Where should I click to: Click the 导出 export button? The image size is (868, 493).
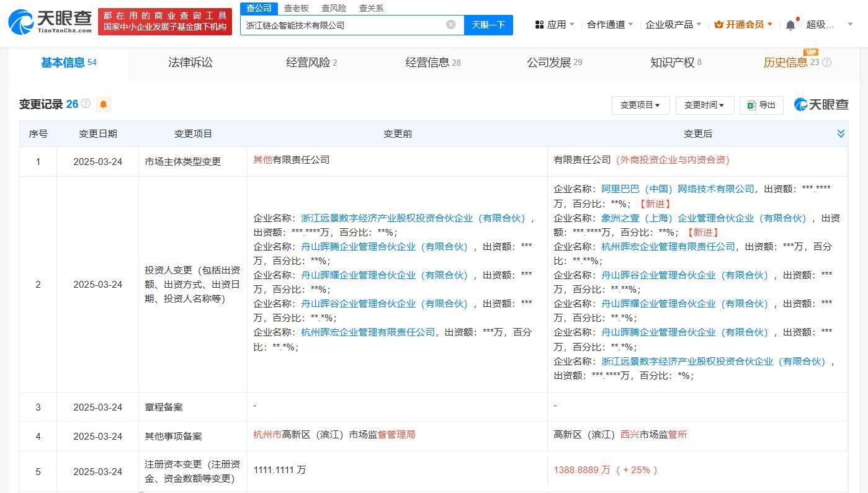point(761,105)
